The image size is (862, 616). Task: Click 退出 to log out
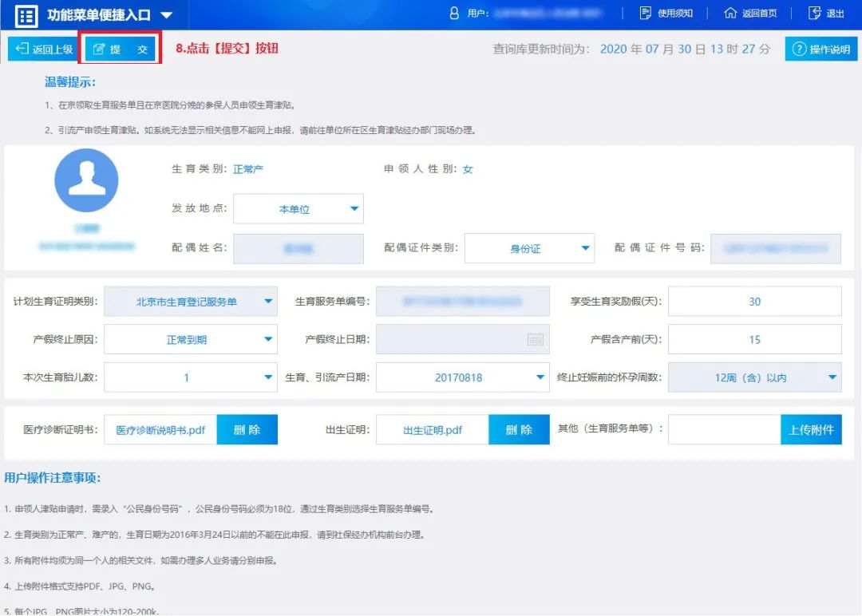coord(826,14)
